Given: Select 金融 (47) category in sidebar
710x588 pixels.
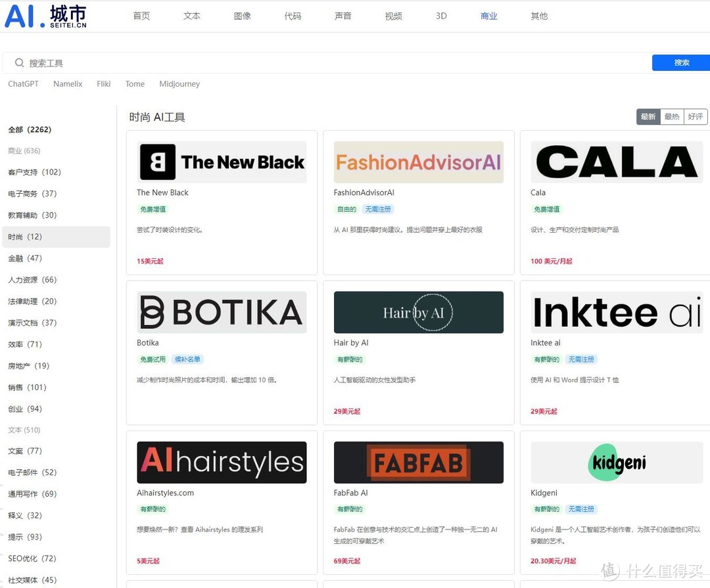Looking at the screenshot, I should (25, 258).
